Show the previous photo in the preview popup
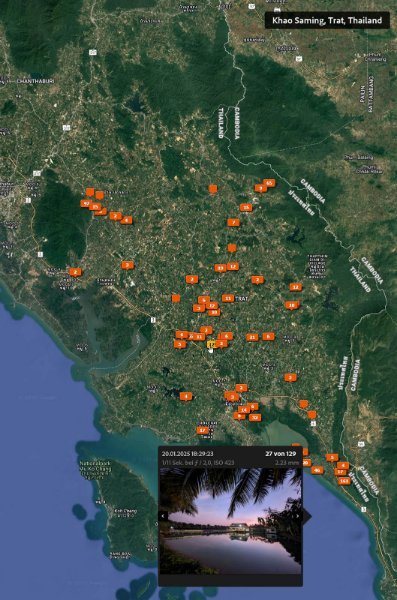 click(163, 516)
